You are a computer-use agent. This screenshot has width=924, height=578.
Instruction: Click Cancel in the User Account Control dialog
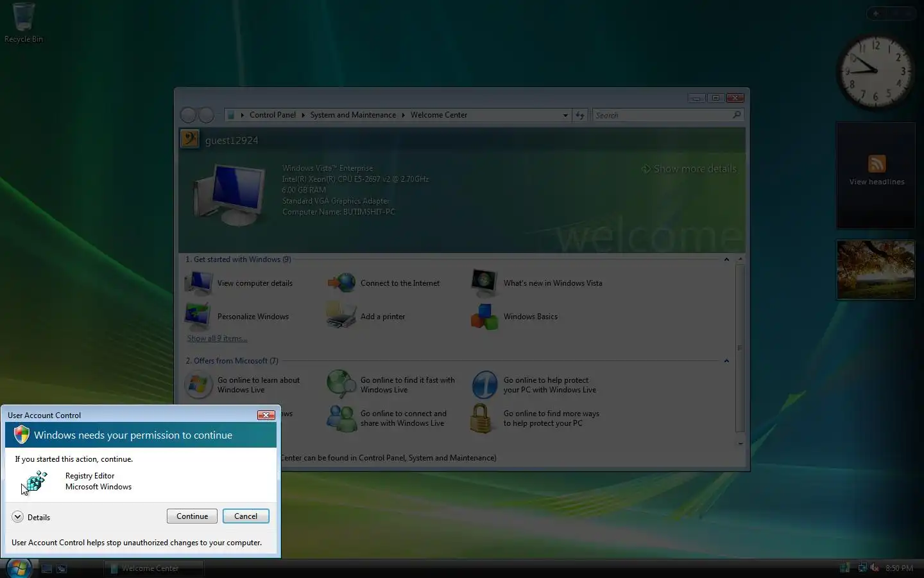coord(246,516)
